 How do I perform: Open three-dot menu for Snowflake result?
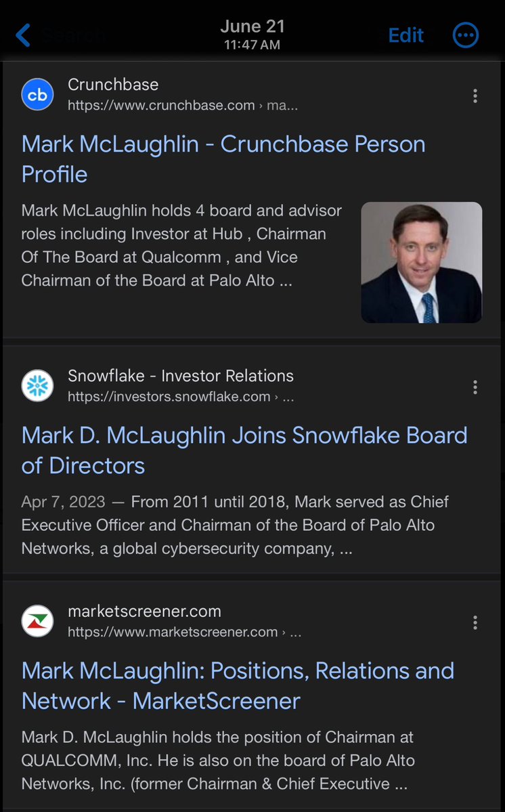(475, 387)
